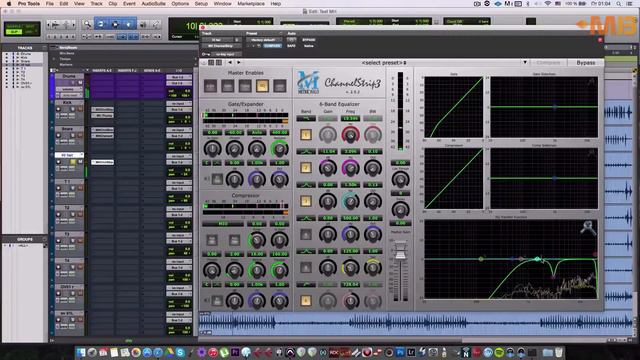Toggle the first Master Enables button
The image size is (640, 360).
211,86
